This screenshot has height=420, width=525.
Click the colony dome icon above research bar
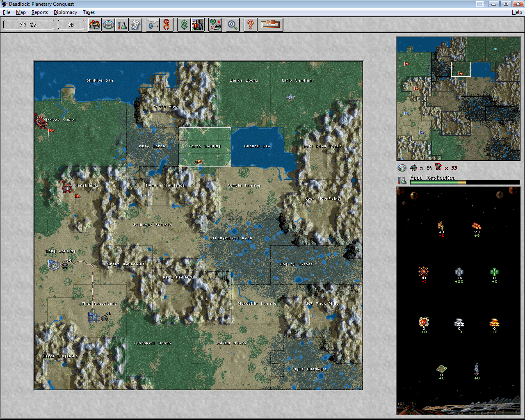point(402,168)
